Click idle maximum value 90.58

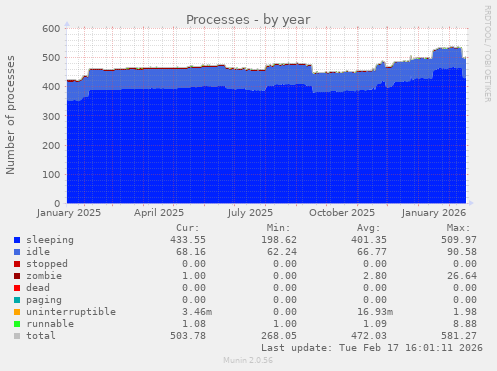462,252
